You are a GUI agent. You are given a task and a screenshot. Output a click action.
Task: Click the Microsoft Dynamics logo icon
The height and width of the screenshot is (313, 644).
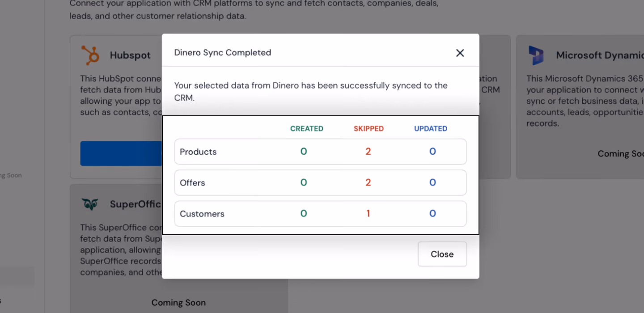[536, 55]
